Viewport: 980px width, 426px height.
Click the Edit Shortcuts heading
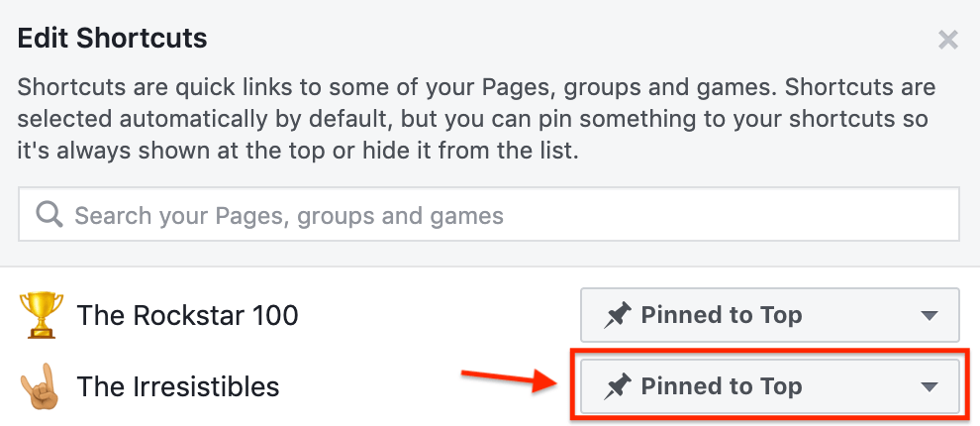click(113, 39)
